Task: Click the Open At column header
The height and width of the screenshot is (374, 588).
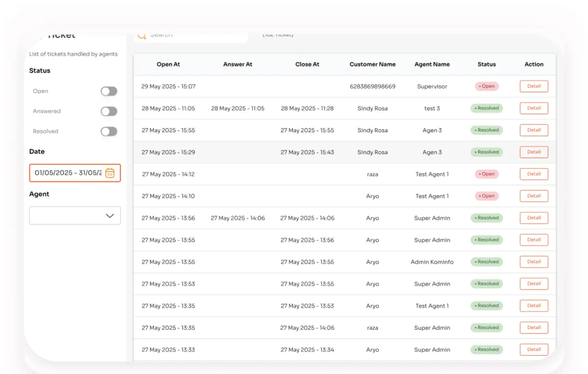Action: (x=168, y=64)
